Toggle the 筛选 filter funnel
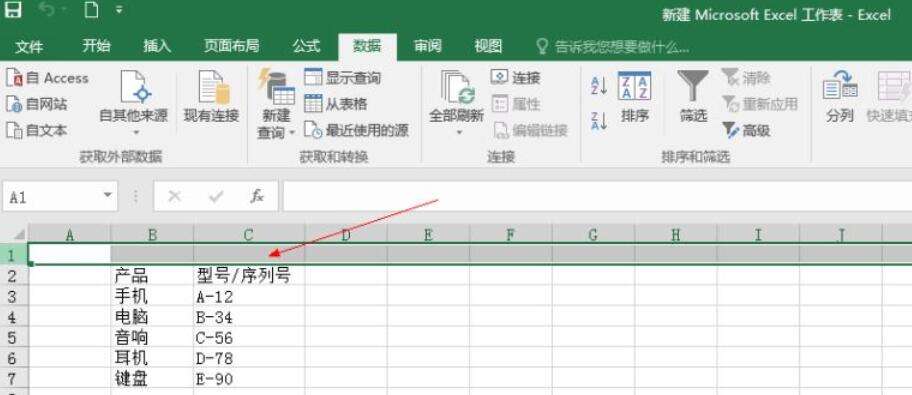 pos(693,97)
